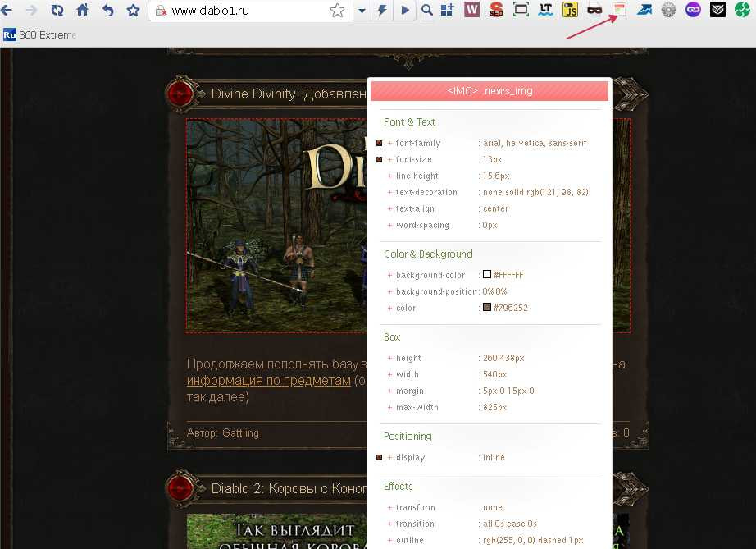The width and height of the screenshot is (756, 549).
Task: Select the Effects section heading
Action: click(x=398, y=487)
